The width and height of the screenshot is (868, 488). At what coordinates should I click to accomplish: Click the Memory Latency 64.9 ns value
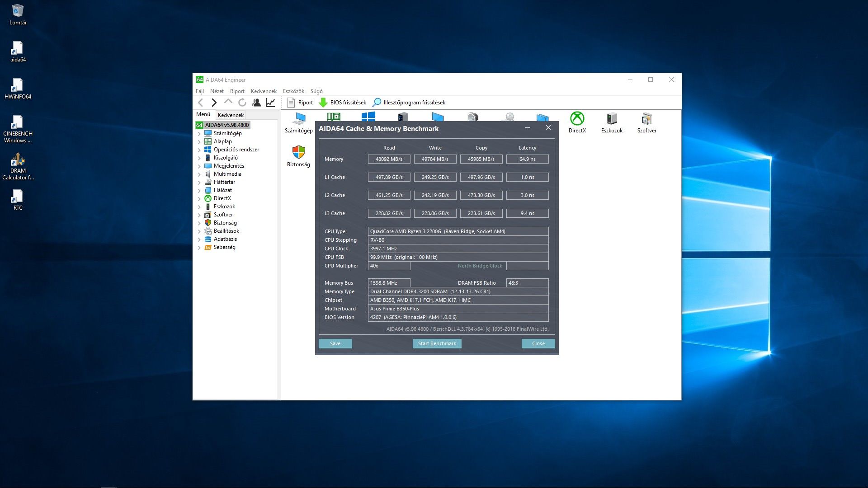tap(528, 159)
